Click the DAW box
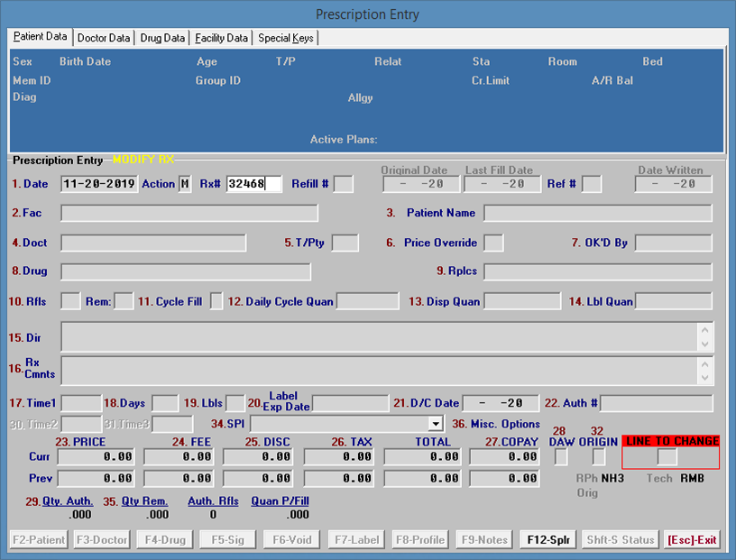Image resolution: width=736 pixels, height=560 pixels. point(561,457)
